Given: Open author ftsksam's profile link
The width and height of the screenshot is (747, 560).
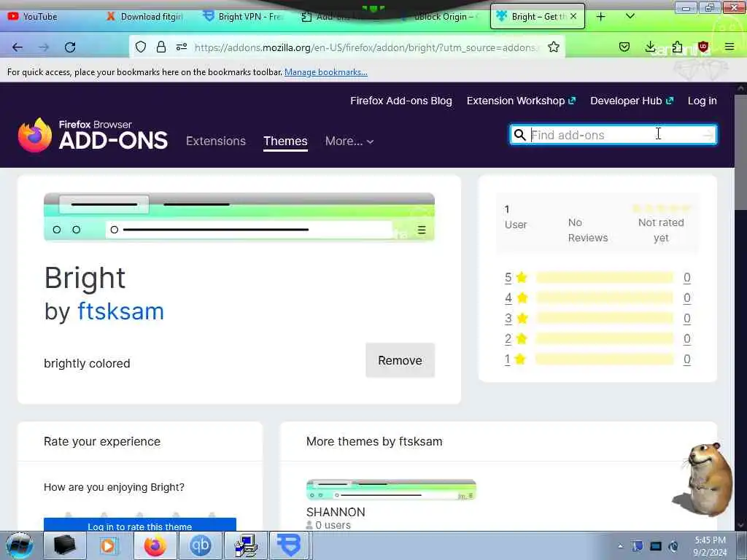Looking at the screenshot, I should pos(121,311).
